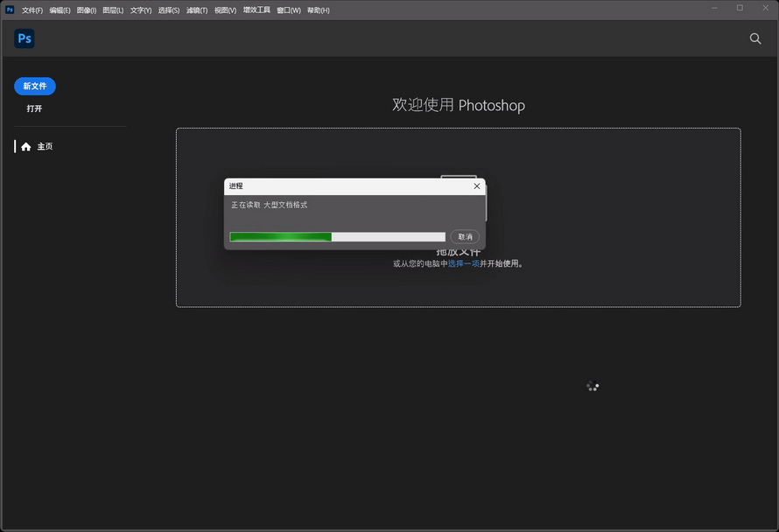The image size is (779, 532).
Task: Click the 进程 dialog title
Action: [x=236, y=185]
